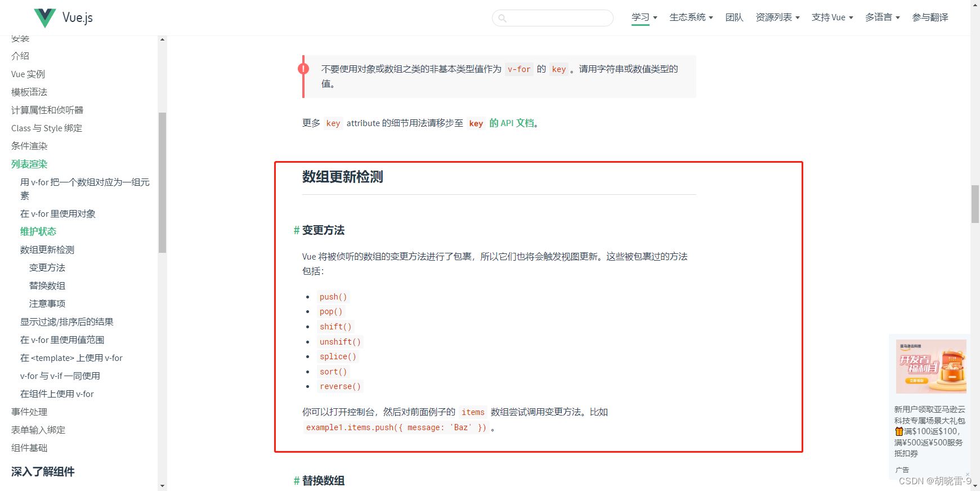Viewport: 980px width, 491px height.
Task: Select 条件渲染 in sidebar
Action: click(29, 146)
